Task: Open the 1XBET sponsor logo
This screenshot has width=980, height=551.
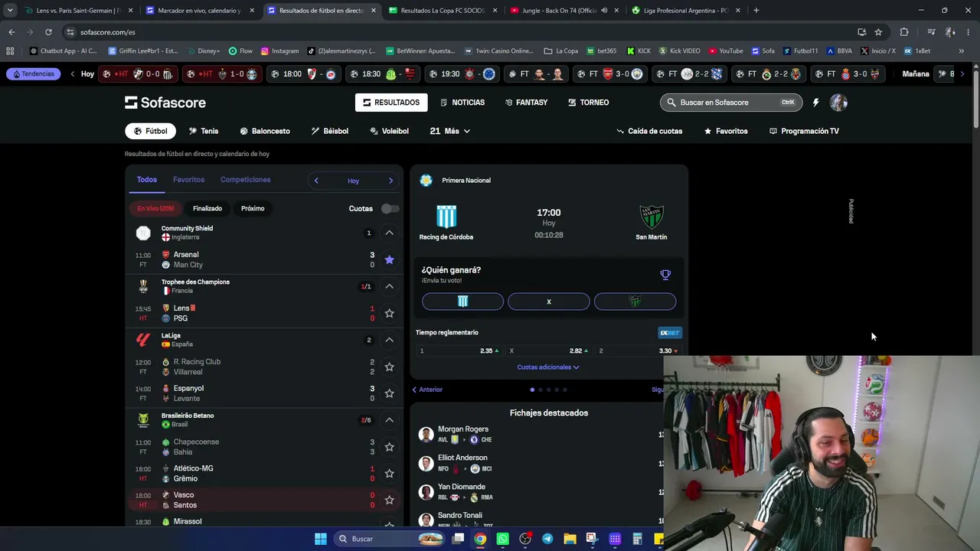Action: pyautogui.click(x=670, y=332)
